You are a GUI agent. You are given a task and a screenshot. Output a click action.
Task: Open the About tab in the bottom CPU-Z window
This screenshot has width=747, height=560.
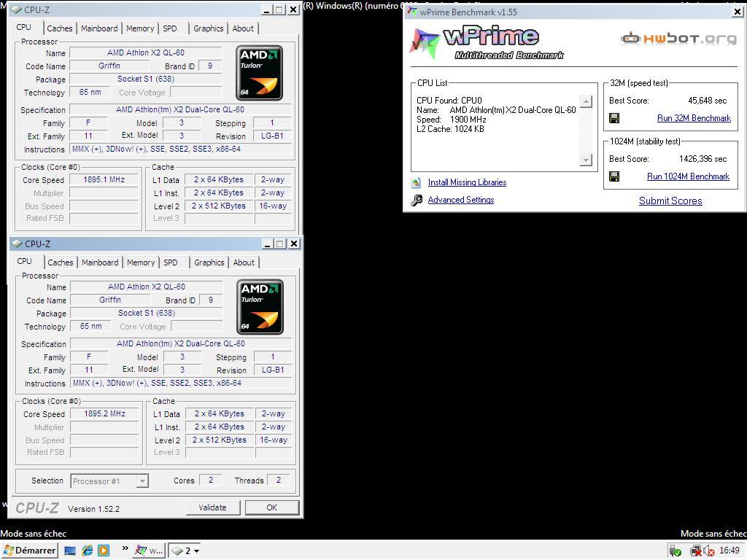(x=244, y=262)
